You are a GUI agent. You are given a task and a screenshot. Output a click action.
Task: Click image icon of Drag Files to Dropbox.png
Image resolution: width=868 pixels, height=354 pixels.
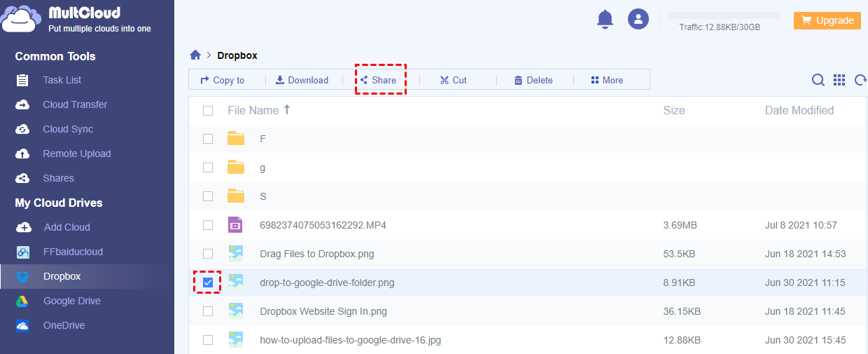point(235,253)
